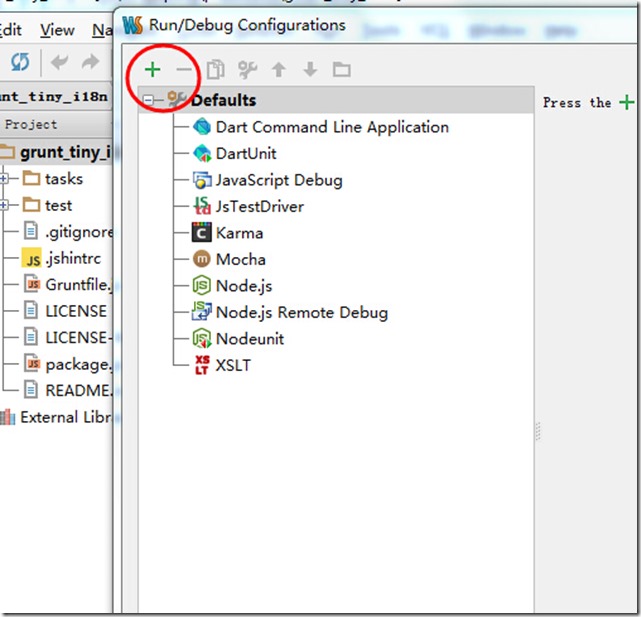The width and height of the screenshot is (641, 617).
Task: Click the DartUnit icon
Action: tap(202, 153)
